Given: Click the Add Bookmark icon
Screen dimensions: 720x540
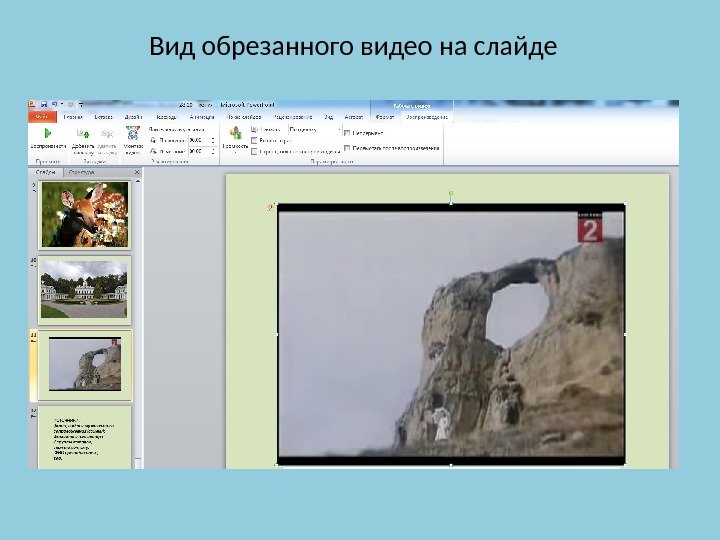Looking at the screenshot, I should click(82, 133).
